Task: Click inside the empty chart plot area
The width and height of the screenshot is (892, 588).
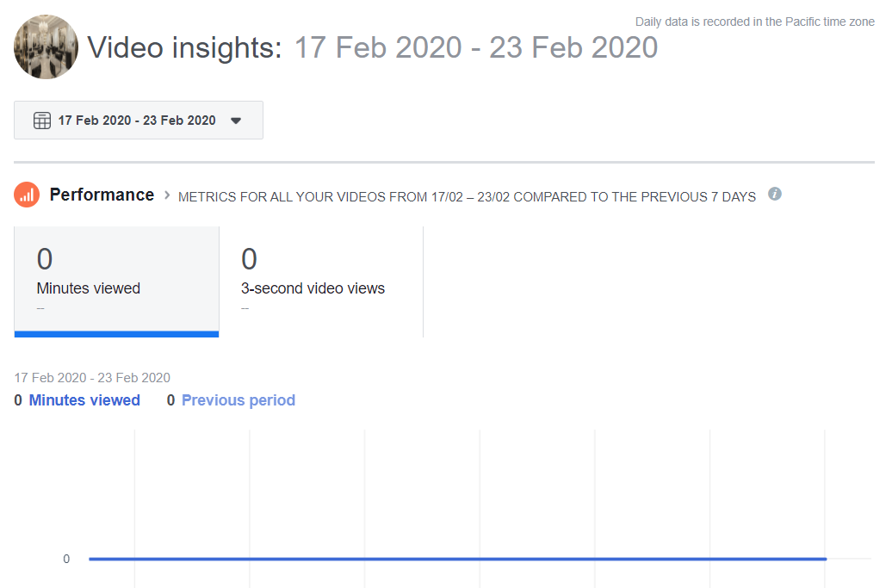Action: point(456,491)
